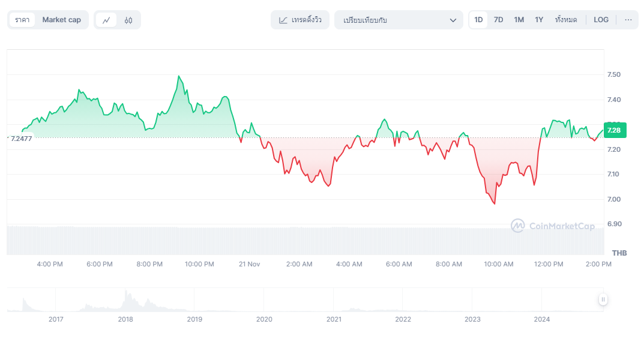Click the compare dropdown chevron arrow
This screenshot has height=357, width=644.
tap(453, 20)
